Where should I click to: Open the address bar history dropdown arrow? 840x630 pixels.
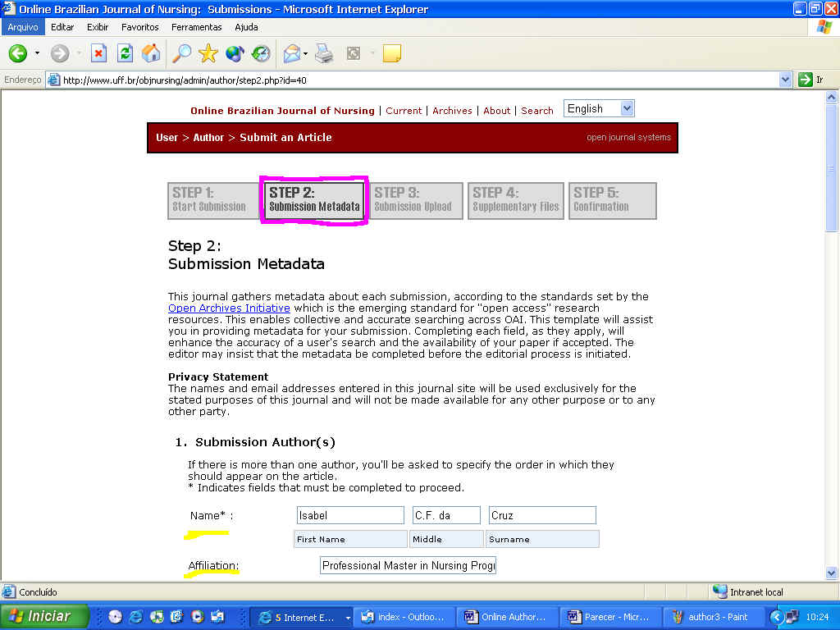click(785, 80)
